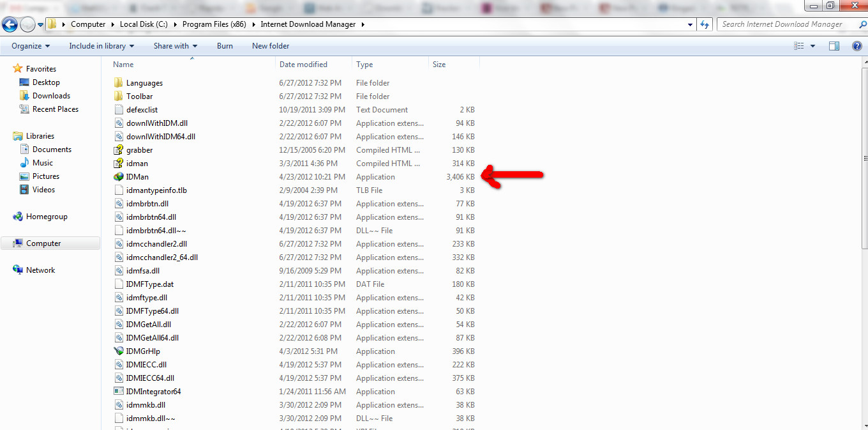This screenshot has height=430, width=868.
Task: Open Downloads in the navigation pane
Action: [51, 96]
